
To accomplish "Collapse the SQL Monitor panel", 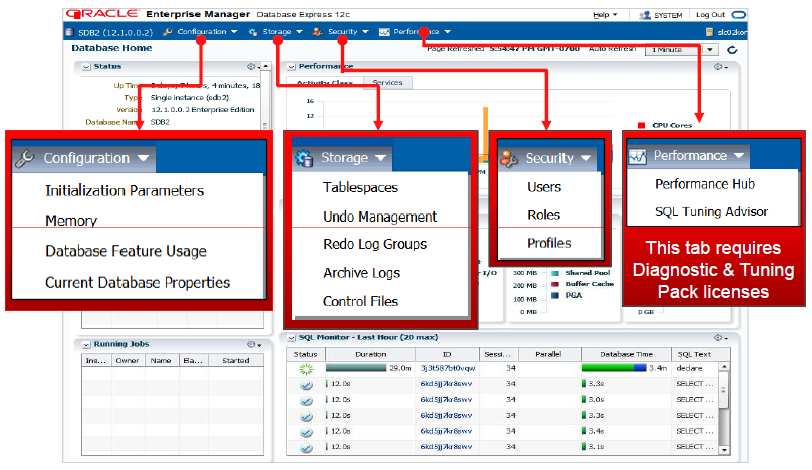I will [x=292, y=337].
